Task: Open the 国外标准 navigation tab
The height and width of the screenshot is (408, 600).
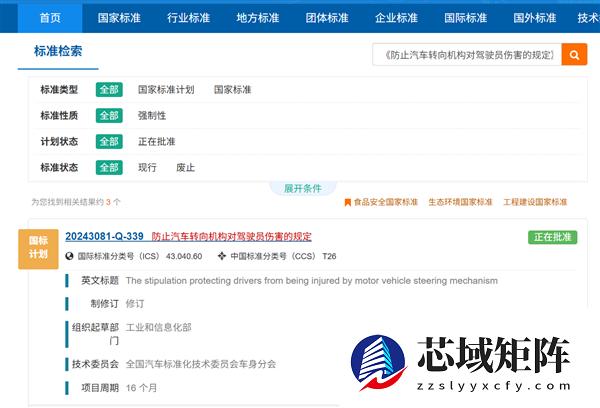Action: (x=535, y=18)
